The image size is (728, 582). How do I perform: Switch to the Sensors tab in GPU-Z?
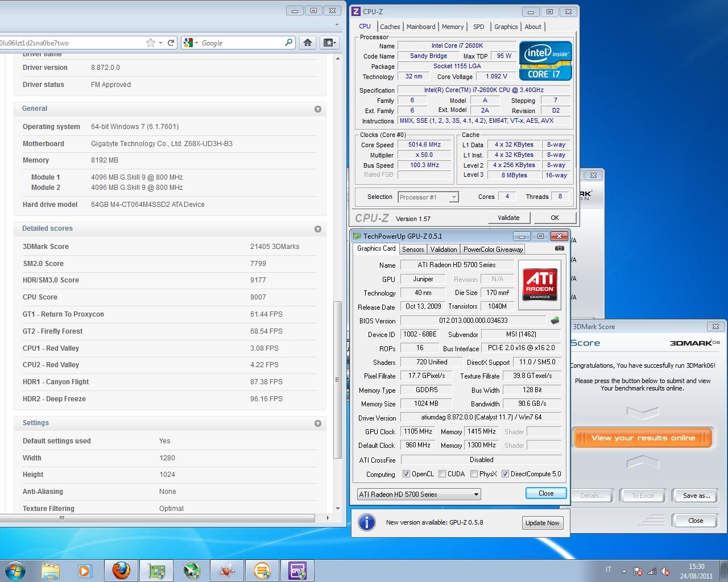click(413, 250)
